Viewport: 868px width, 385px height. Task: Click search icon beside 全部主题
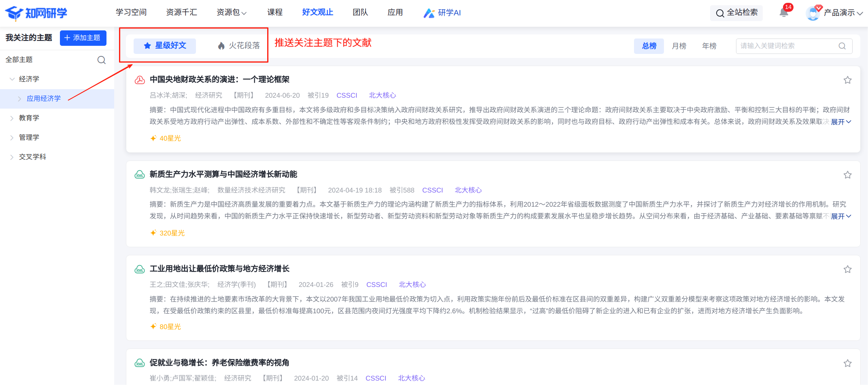tap(101, 60)
